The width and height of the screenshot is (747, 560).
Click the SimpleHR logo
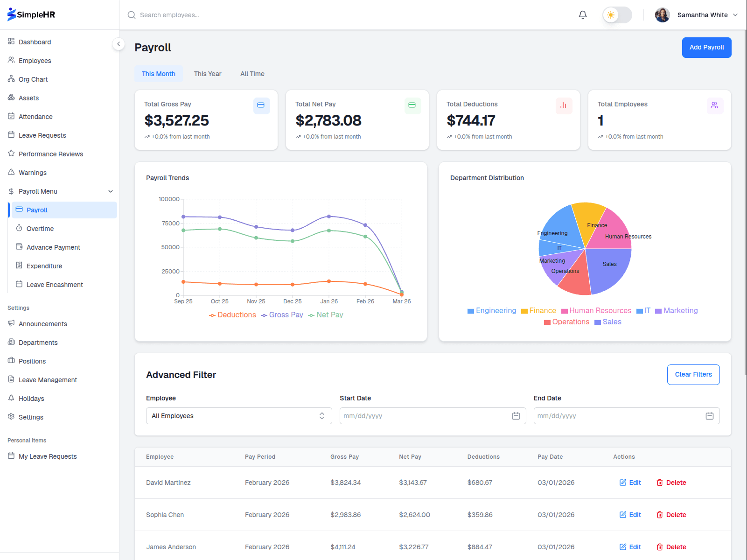point(30,14)
